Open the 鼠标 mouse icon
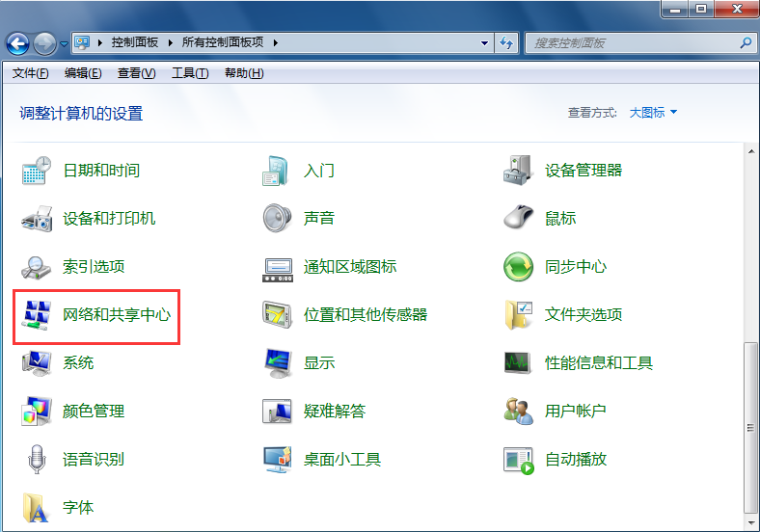760x532 pixels. point(519,219)
